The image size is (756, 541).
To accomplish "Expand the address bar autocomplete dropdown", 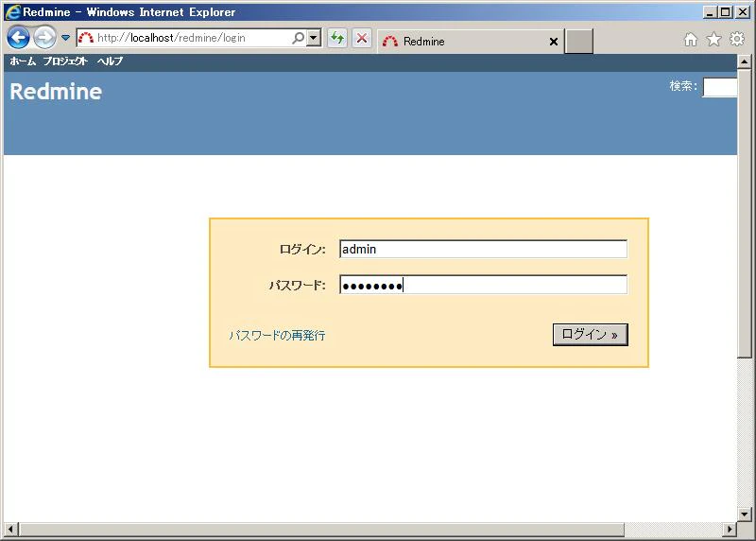I will coord(314,38).
